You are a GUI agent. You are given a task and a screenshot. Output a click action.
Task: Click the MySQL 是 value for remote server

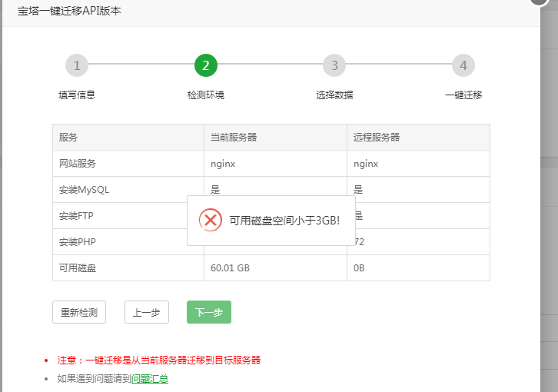(358, 189)
